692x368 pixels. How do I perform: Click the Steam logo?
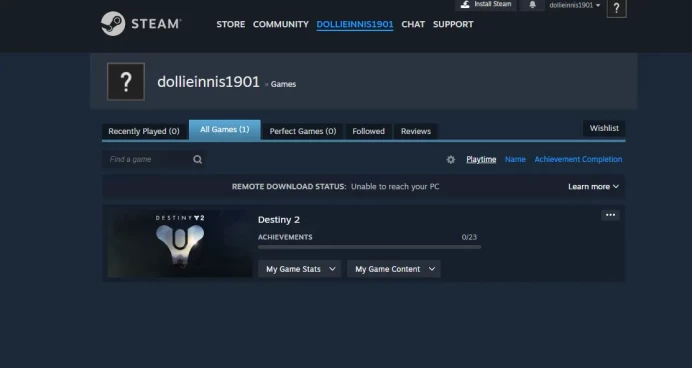tap(141, 24)
